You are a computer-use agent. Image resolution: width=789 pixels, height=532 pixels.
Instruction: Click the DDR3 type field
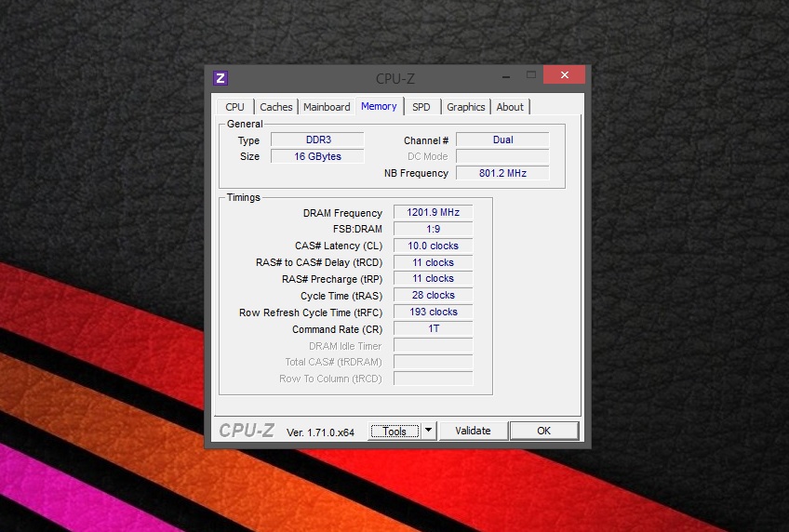[x=317, y=140]
